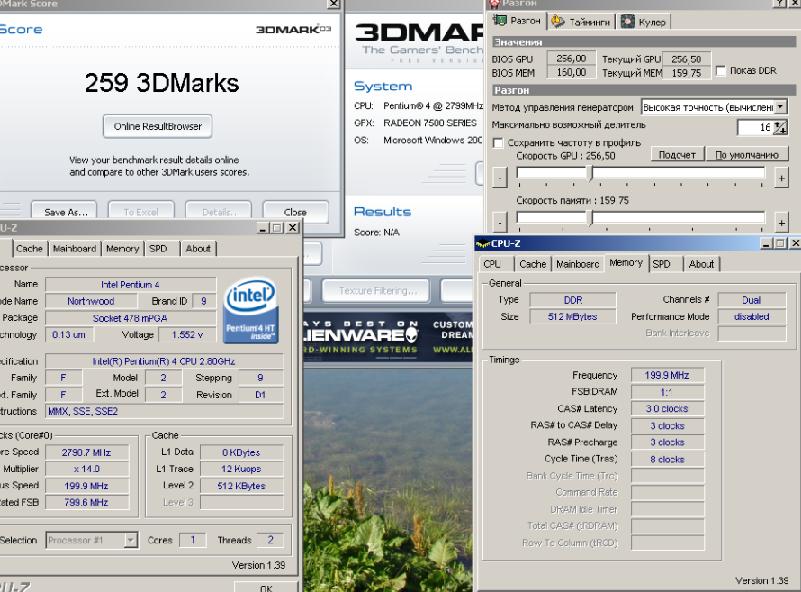Click RADEON 7500 SERIES text in 3DMark
Viewport: 801px width, 592px height.
pos(430,123)
